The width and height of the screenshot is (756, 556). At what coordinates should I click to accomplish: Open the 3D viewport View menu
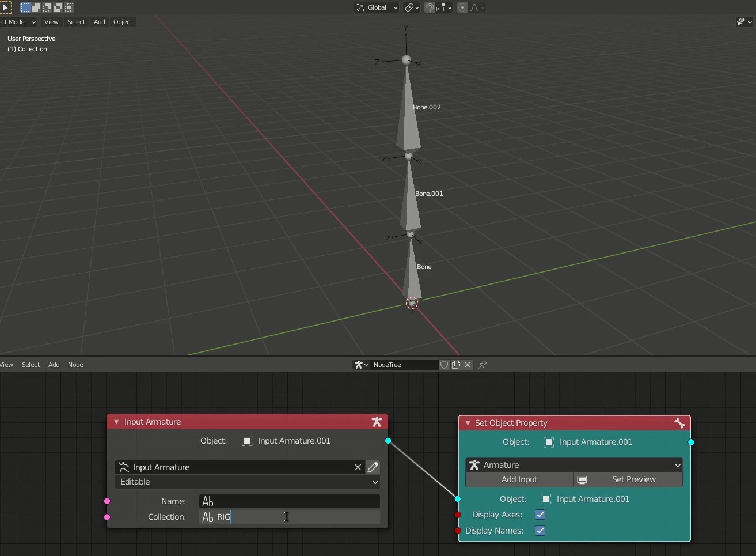[x=51, y=22]
